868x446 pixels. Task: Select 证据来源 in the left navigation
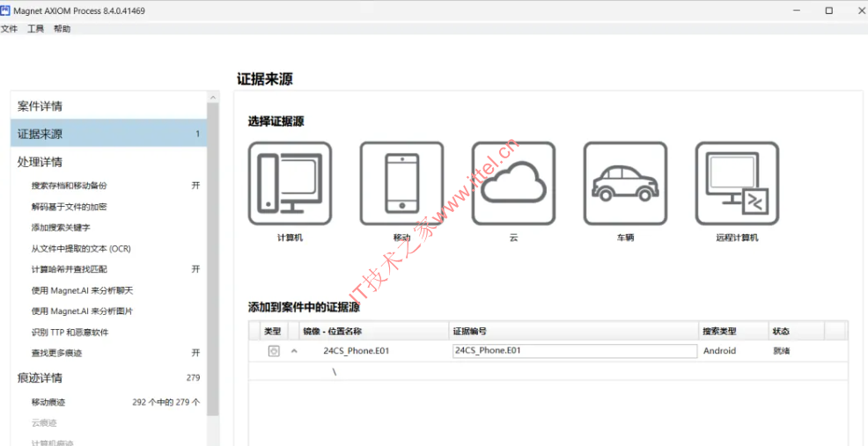tap(40, 134)
